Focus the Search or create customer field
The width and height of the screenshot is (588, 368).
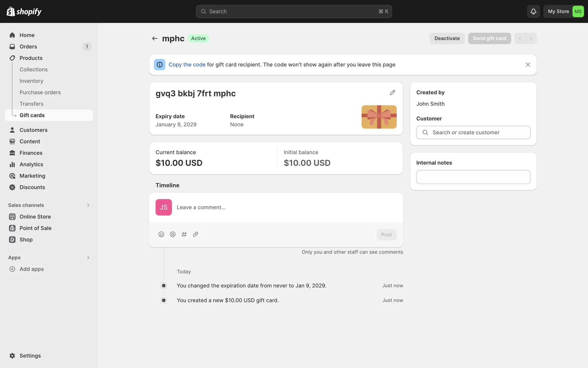(x=473, y=132)
